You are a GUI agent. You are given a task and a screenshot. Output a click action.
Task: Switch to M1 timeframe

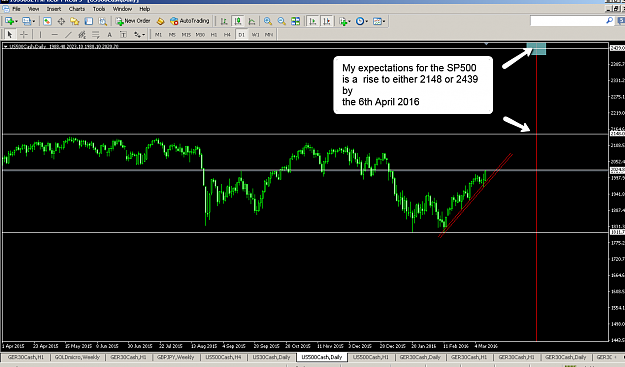(158, 35)
